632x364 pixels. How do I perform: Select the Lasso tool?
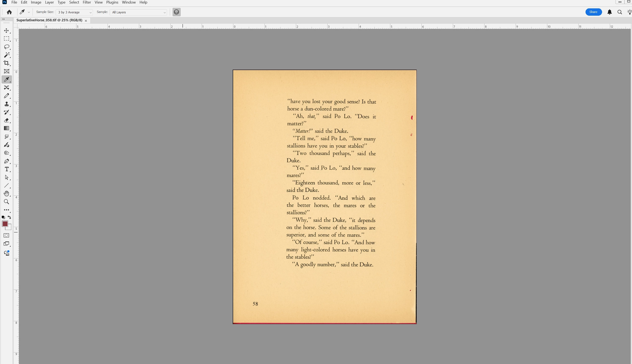tap(6, 47)
